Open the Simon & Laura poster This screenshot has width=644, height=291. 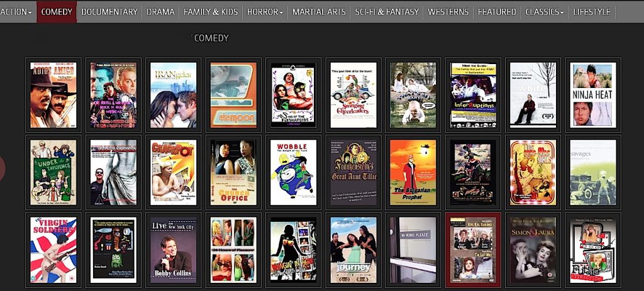533,250
